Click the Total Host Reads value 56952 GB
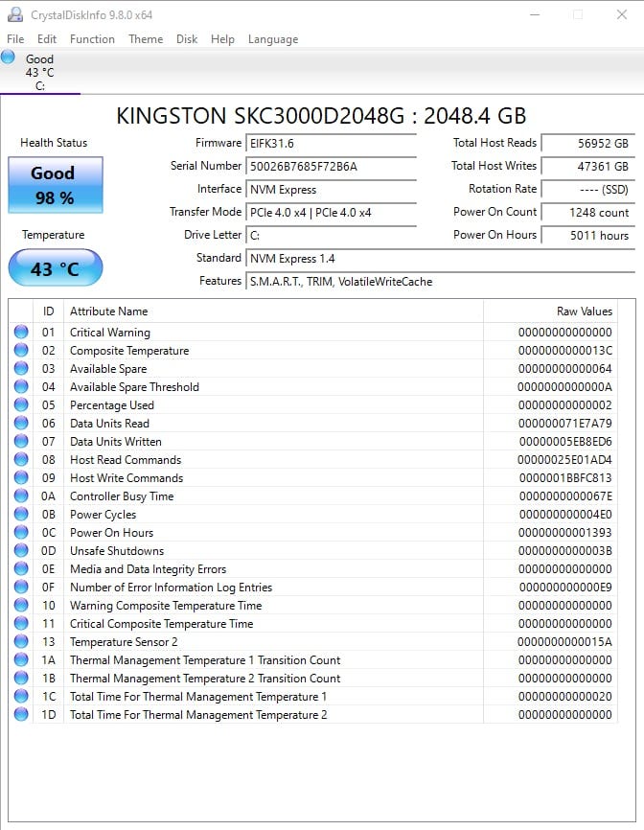644x830 pixels. 587,144
